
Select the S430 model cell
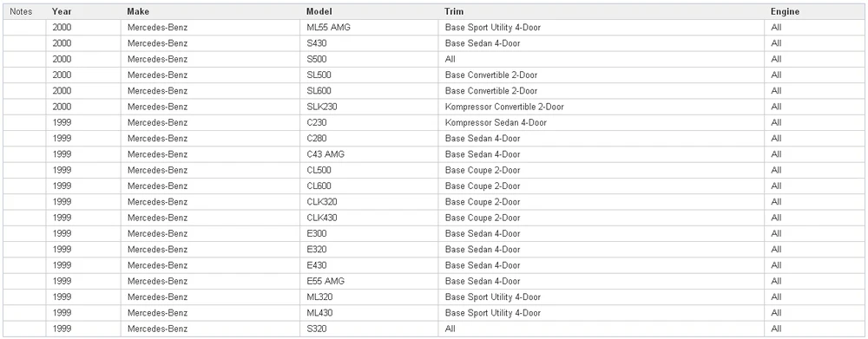coord(369,43)
